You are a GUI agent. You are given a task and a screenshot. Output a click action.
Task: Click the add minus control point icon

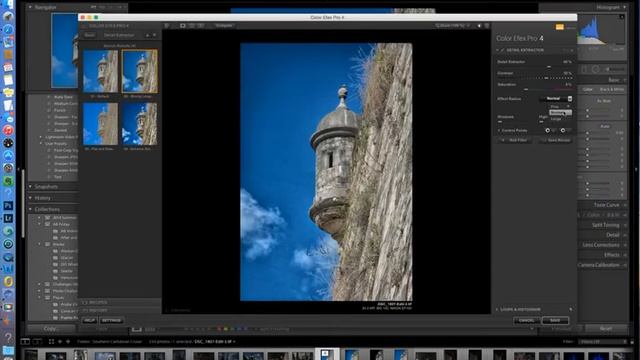[563, 131]
